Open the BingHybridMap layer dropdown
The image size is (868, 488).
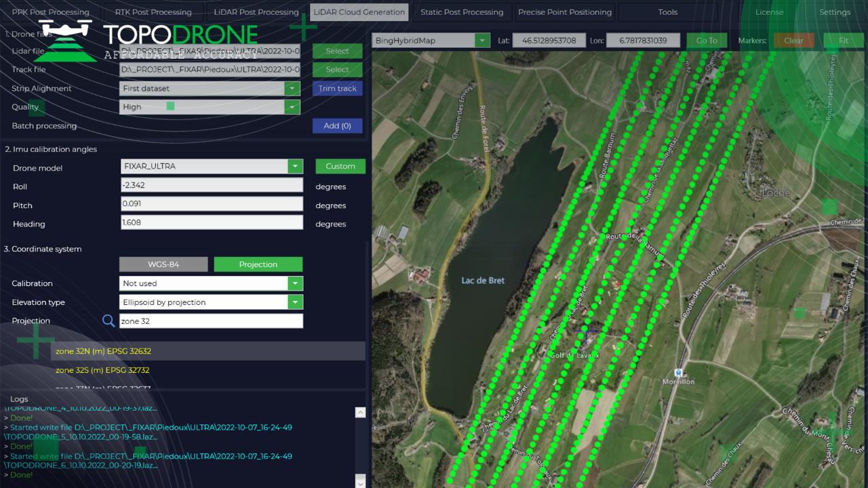tap(481, 41)
